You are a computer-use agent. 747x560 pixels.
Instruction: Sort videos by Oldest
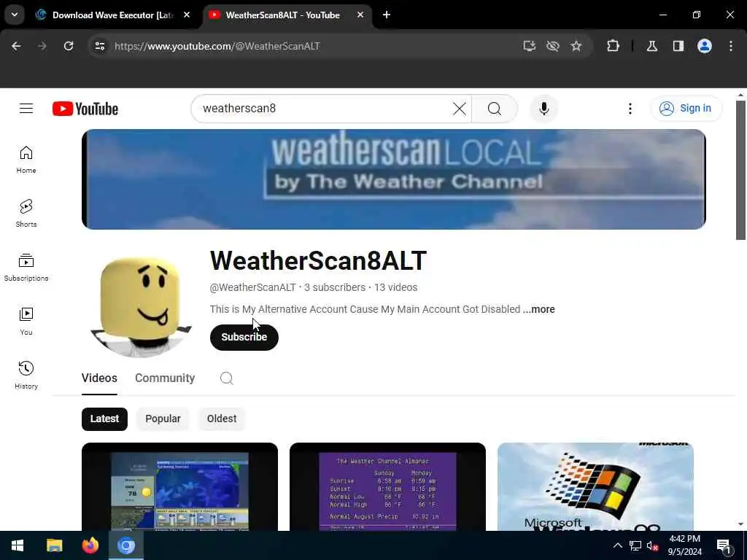(x=222, y=419)
